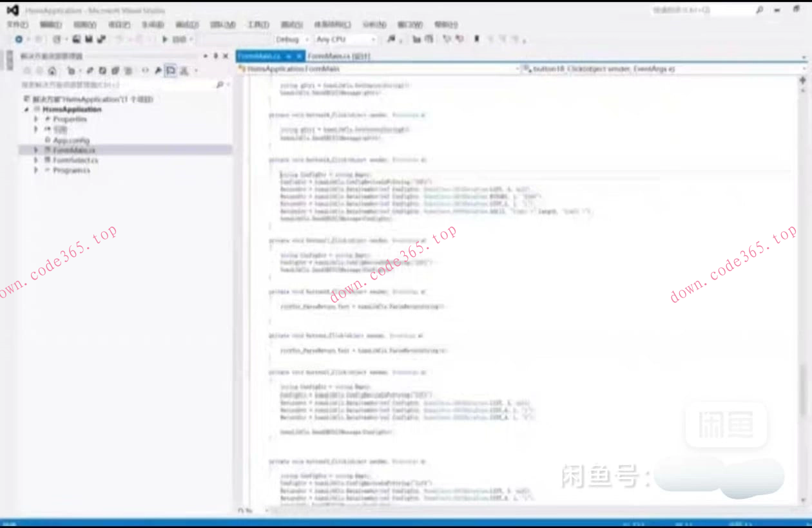
Task: Toggle Preview Selected Items in Solution Explorer
Action: click(171, 71)
